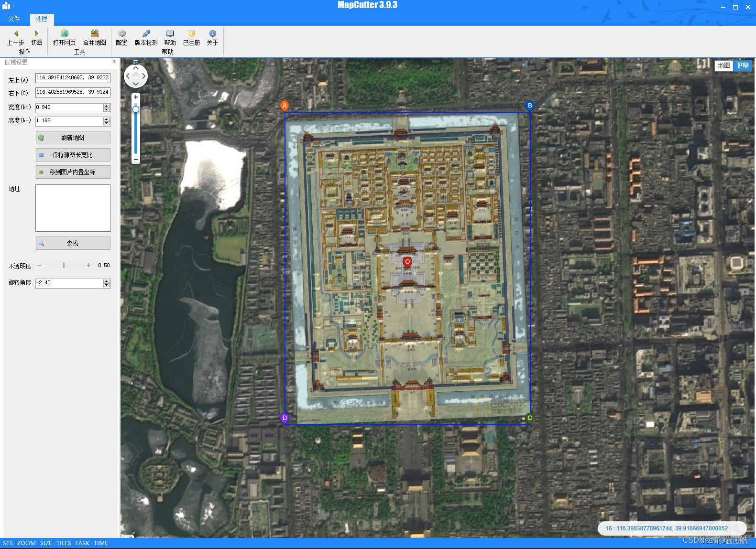
Task: Click 移到图片内置坐标 button
Action: [x=73, y=172]
